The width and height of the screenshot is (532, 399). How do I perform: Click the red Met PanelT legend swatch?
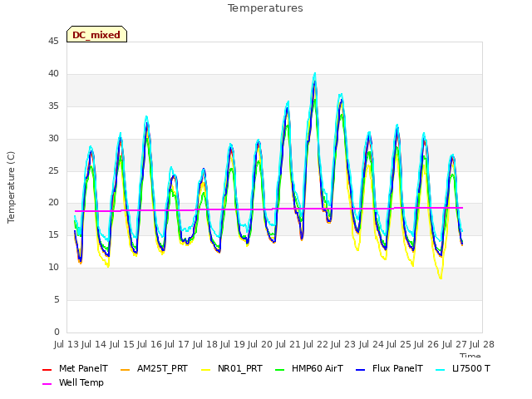[x=47, y=369]
